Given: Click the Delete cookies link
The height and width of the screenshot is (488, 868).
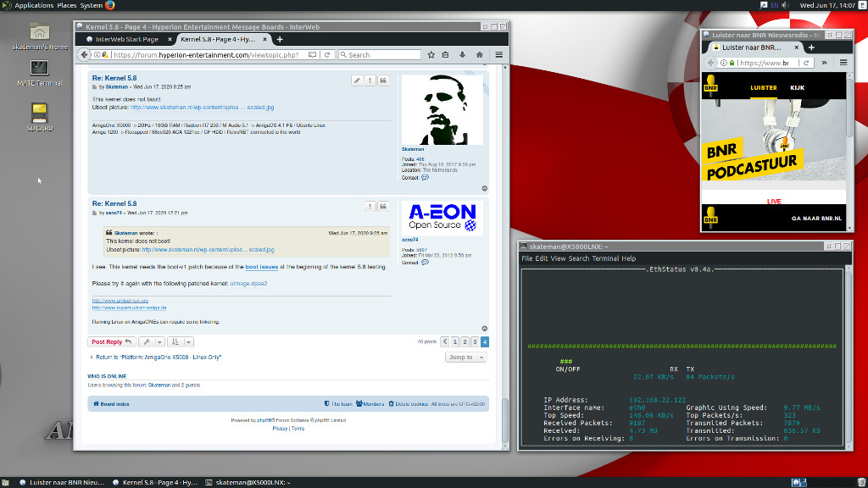Looking at the screenshot, I should [x=408, y=404].
